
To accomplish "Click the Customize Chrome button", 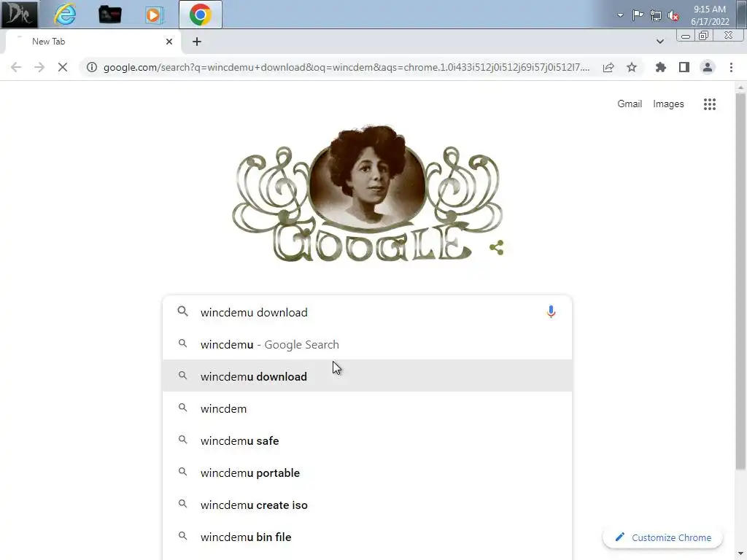I will (662, 537).
